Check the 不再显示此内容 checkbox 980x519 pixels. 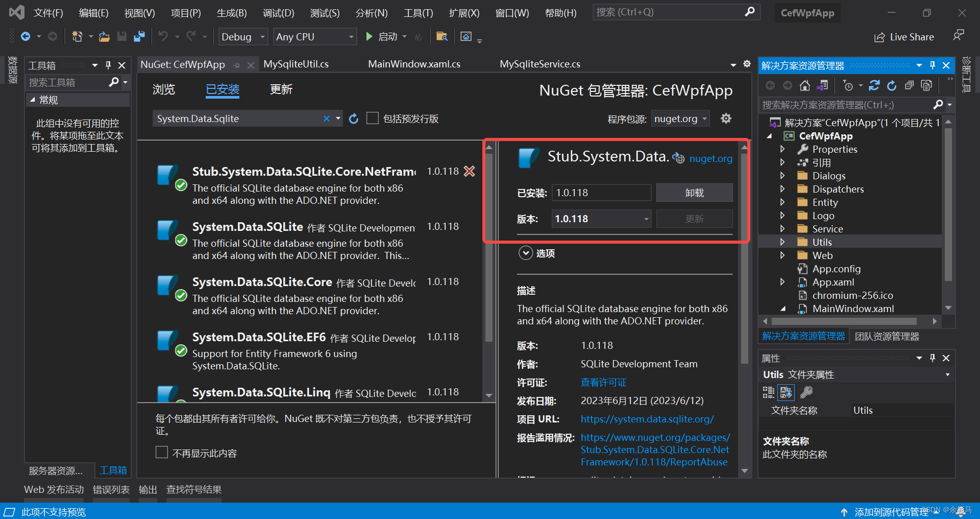[x=162, y=452]
